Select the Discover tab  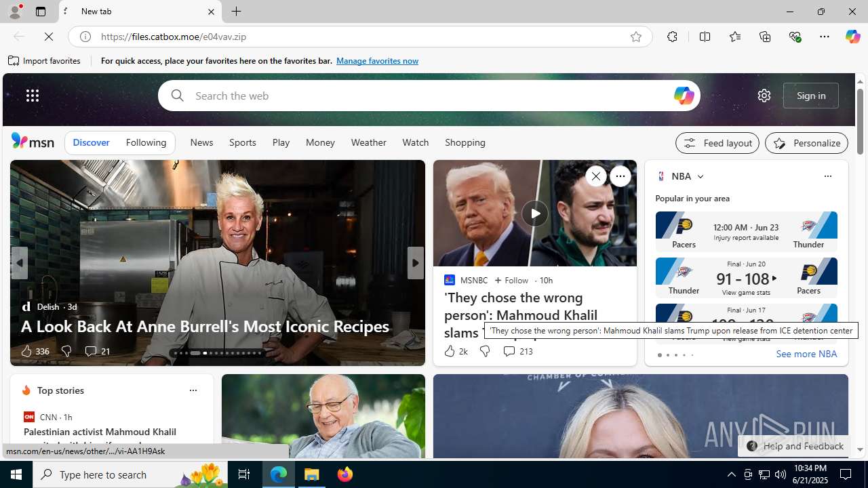pos(91,143)
